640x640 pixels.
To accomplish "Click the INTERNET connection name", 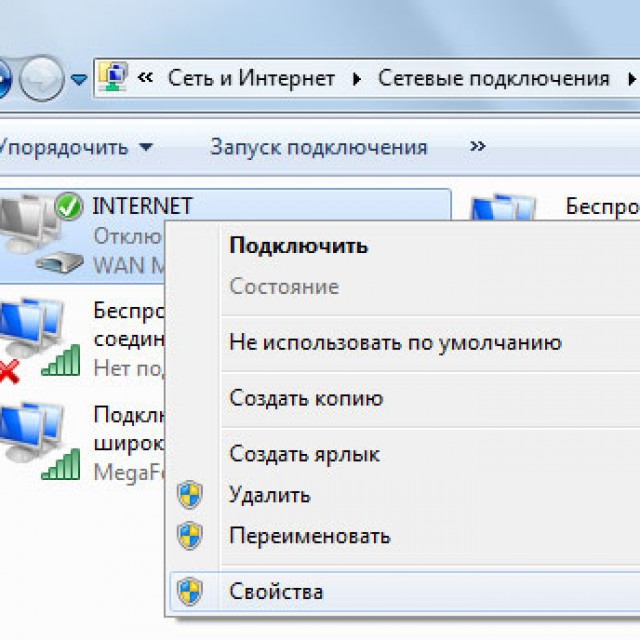I will point(142,206).
